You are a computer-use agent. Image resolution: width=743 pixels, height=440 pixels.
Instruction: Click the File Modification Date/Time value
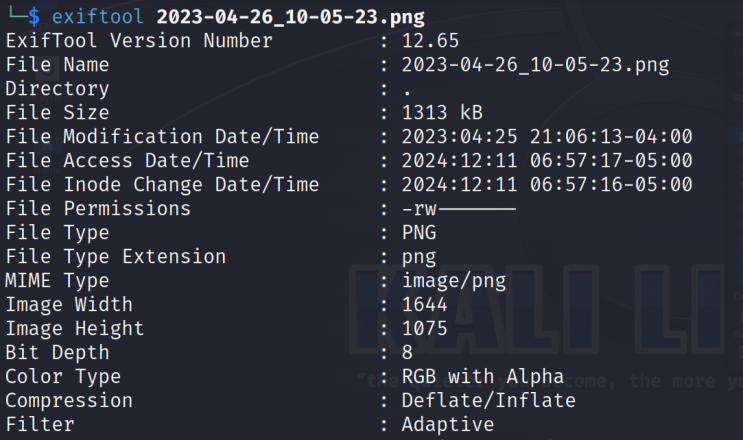(x=547, y=137)
